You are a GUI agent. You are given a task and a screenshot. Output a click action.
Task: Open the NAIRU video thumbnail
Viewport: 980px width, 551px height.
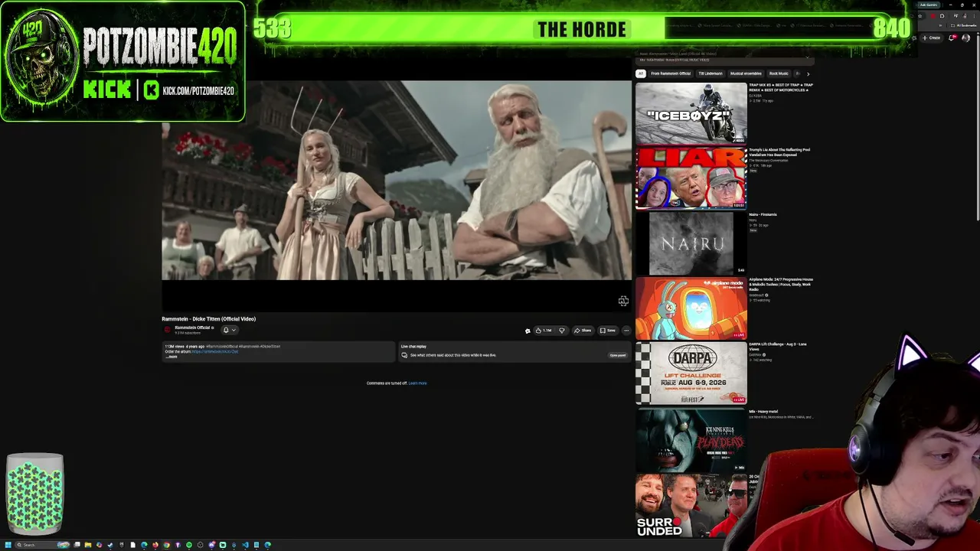[691, 243]
